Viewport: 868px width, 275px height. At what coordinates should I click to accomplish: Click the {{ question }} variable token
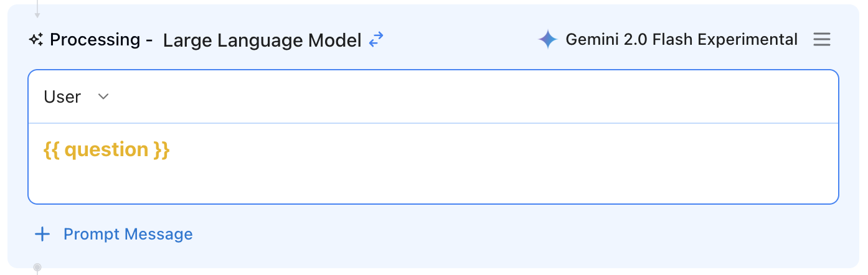[106, 150]
